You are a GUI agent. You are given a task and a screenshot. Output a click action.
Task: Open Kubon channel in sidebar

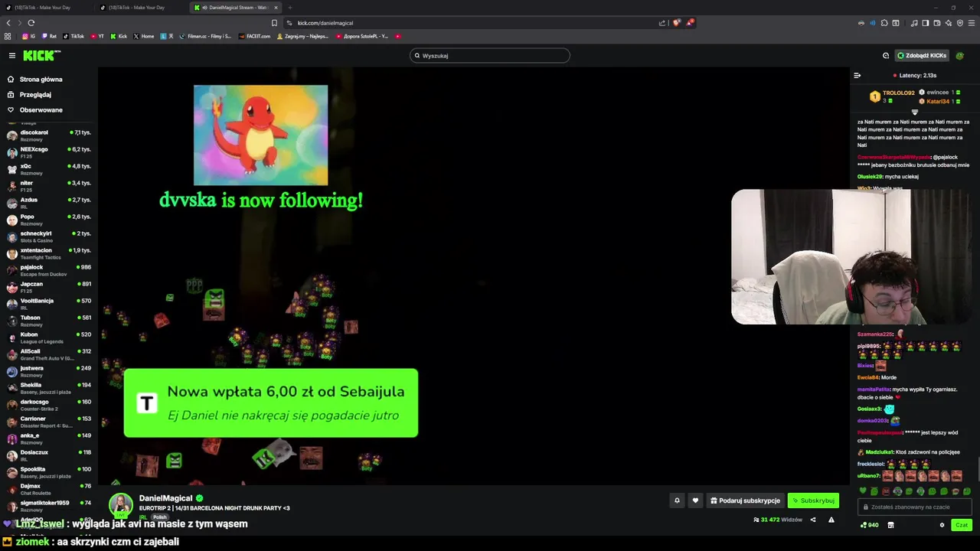click(x=49, y=337)
